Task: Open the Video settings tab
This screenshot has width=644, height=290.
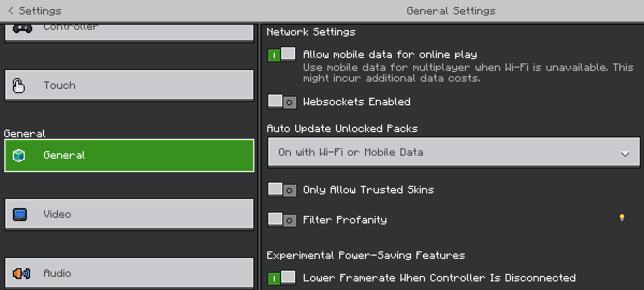Action: [129, 214]
